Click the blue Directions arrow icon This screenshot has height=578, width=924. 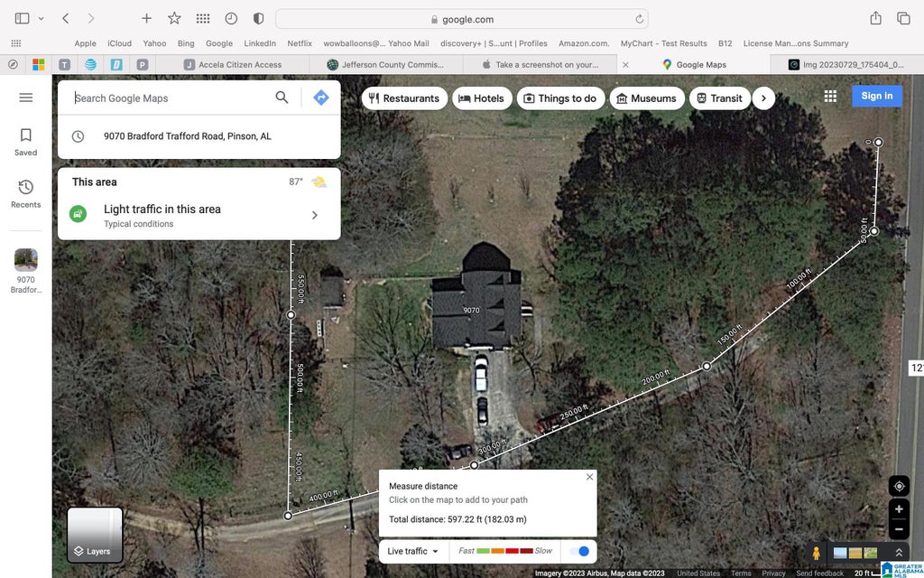[x=321, y=98]
